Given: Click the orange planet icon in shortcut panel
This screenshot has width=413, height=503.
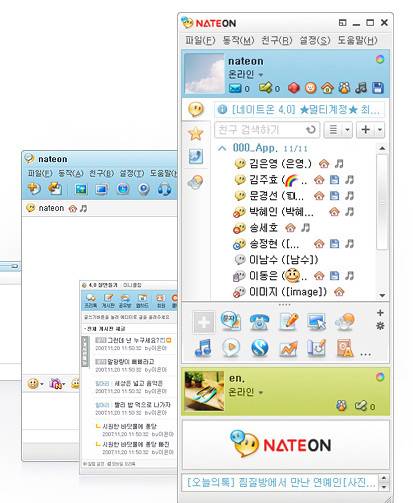Looking at the screenshot, I should [345, 321].
